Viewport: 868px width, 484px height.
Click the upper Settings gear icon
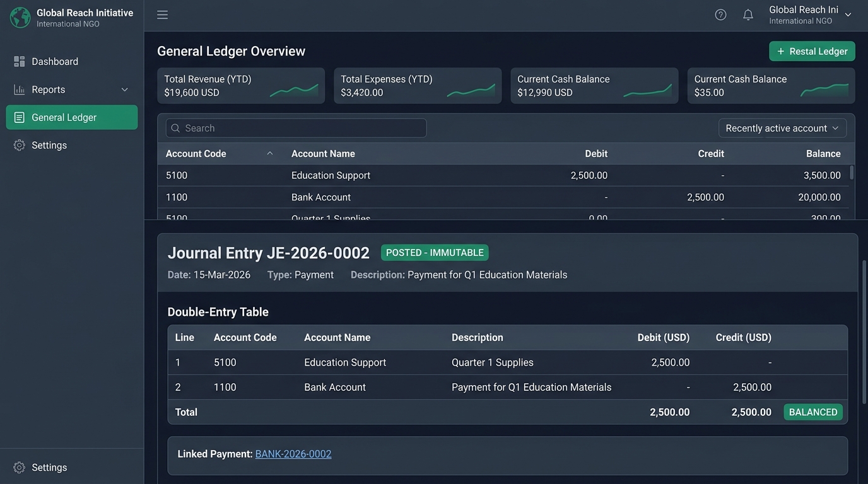20,145
